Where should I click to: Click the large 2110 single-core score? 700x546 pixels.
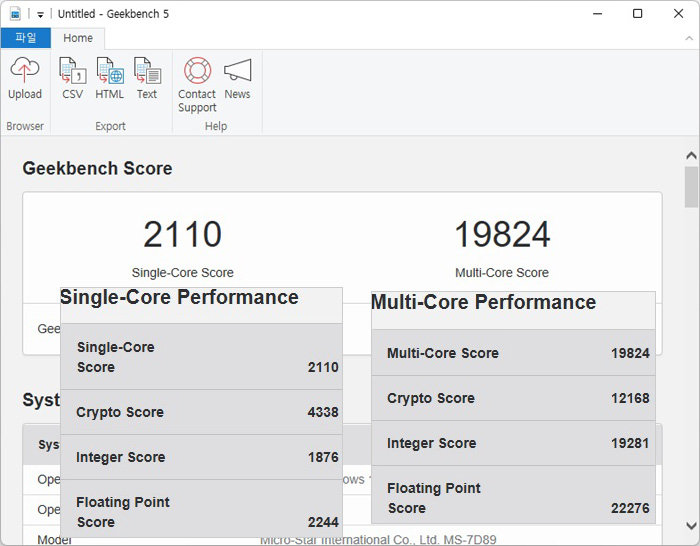(182, 234)
